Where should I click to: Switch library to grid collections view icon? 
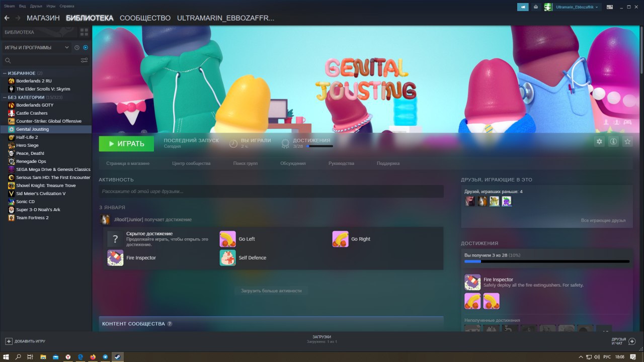(x=84, y=32)
